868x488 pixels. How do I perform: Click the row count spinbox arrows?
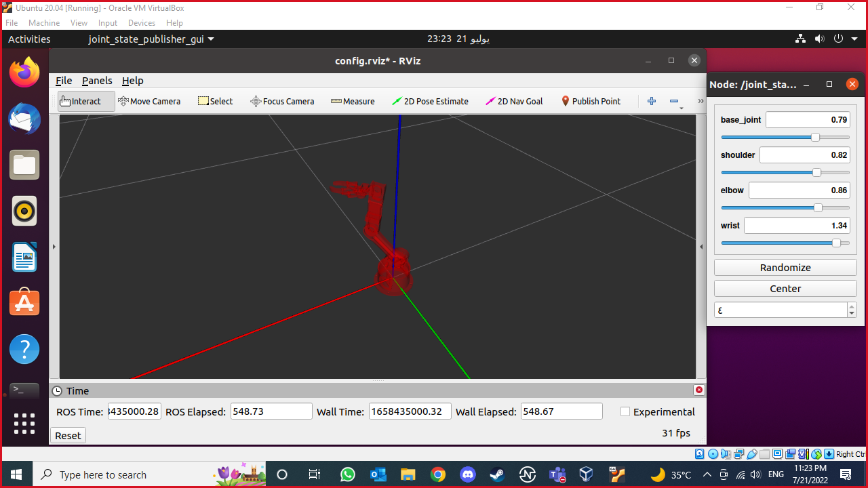coord(852,310)
